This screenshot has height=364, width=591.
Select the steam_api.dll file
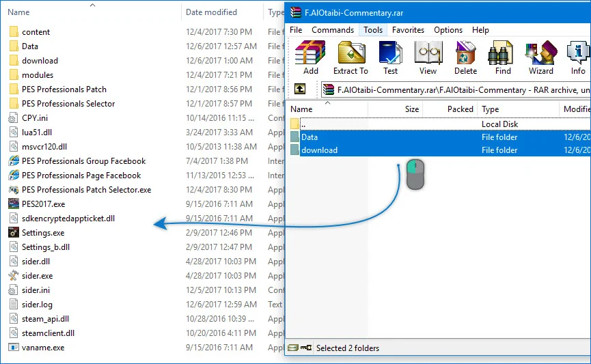click(x=45, y=318)
